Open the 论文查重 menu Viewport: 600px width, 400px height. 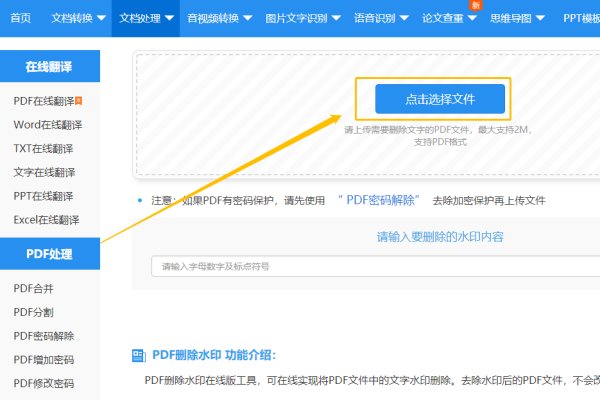[443, 18]
